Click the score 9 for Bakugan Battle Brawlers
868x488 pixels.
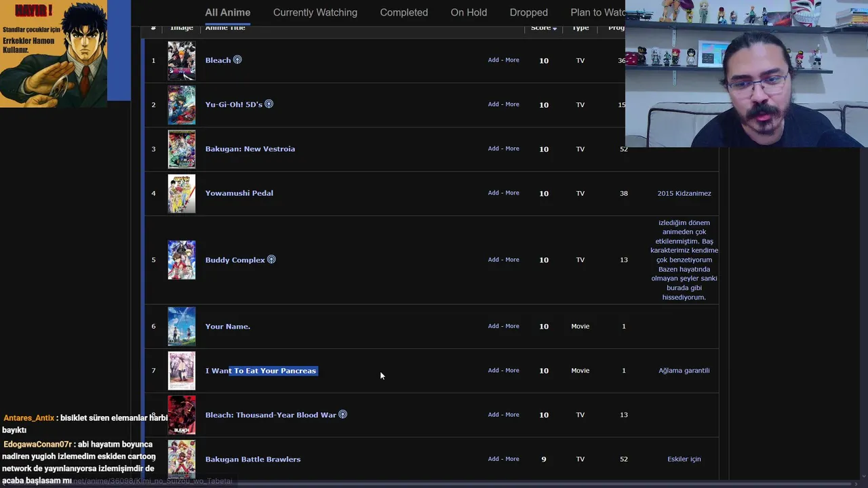tap(544, 459)
